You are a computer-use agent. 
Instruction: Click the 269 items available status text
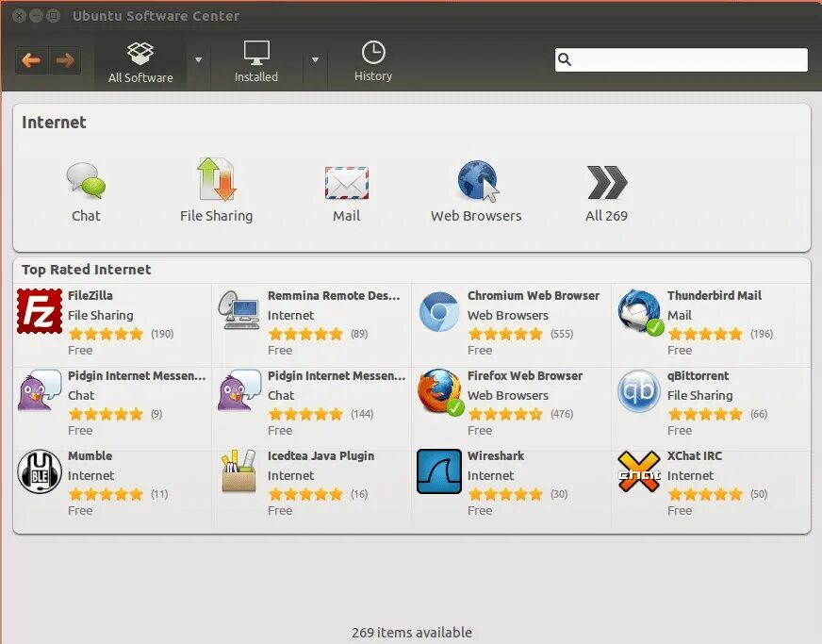click(x=412, y=633)
